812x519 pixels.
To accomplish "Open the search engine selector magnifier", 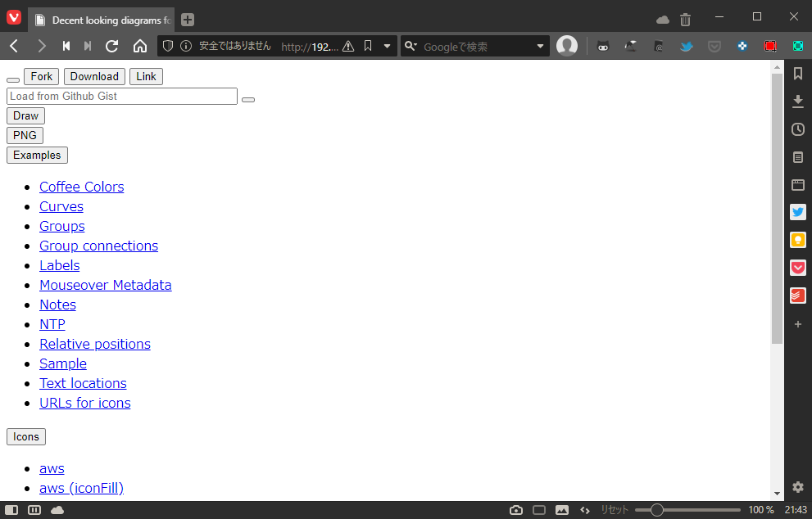I will pos(411,46).
